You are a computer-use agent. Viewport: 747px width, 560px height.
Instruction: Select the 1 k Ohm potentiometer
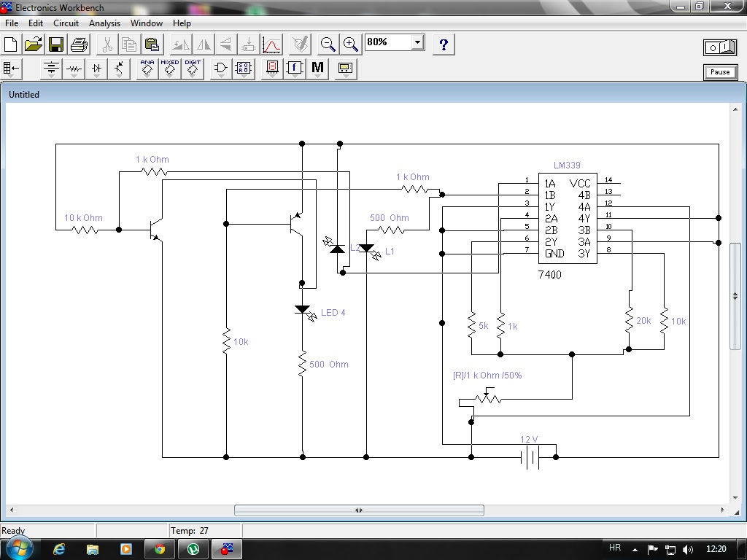point(487,397)
